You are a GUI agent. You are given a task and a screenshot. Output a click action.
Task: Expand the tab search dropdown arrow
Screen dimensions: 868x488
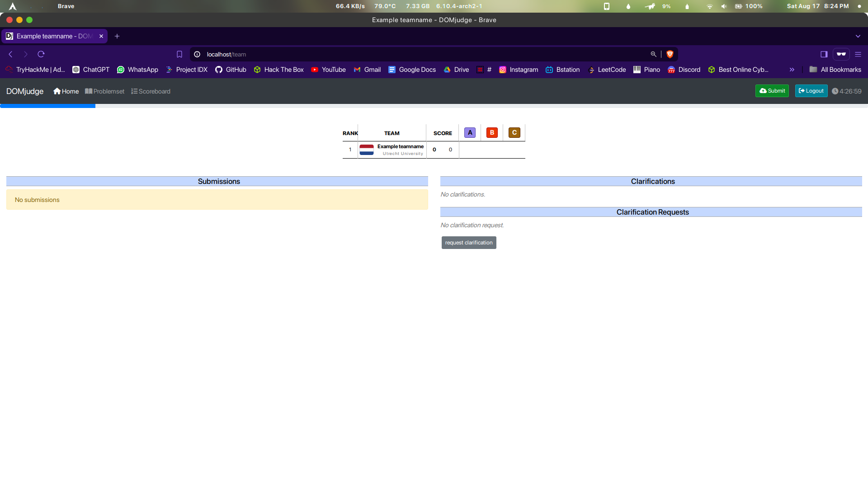pos(858,36)
